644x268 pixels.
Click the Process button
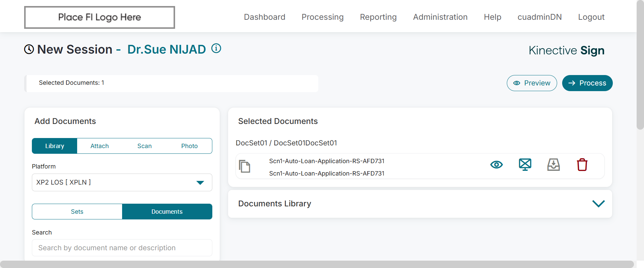pos(587,83)
